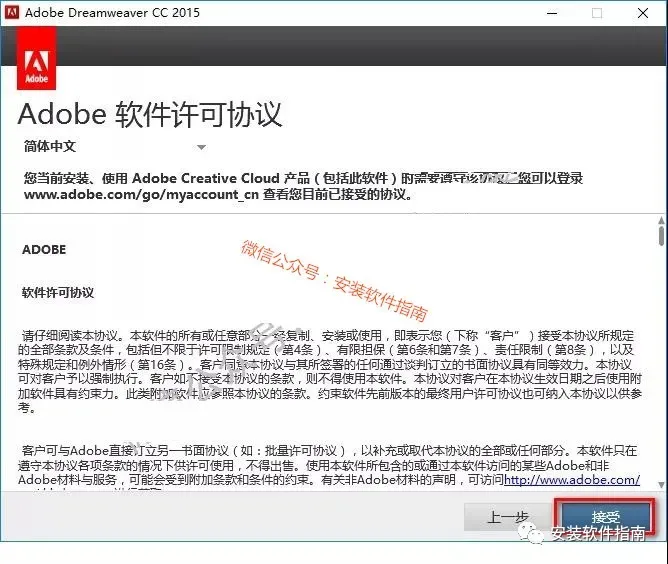Click the 接受 (Accept) button
The width and height of the screenshot is (668, 564).
pyautogui.click(x=605, y=517)
